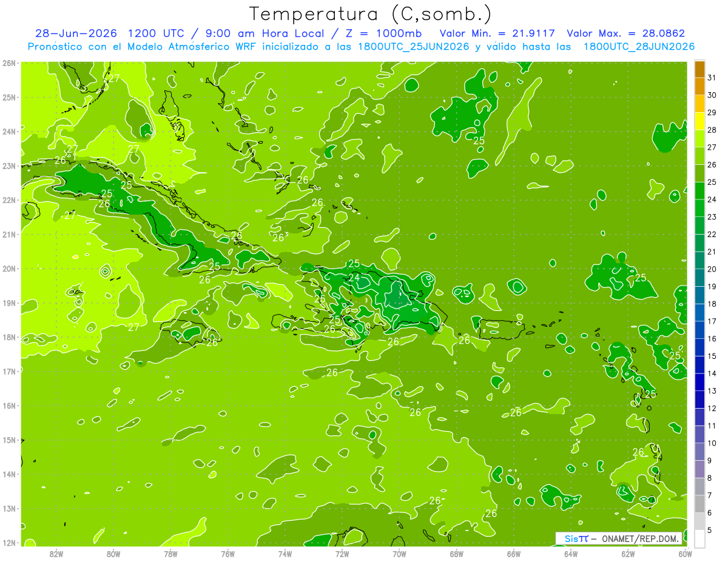Click the SisTT ONAMET/REP.DOM. logo box

tap(619, 538)
